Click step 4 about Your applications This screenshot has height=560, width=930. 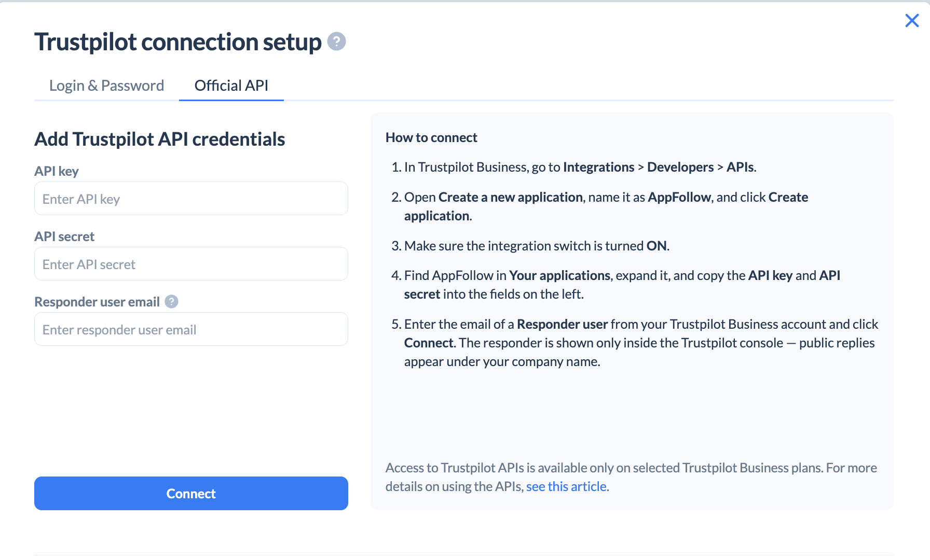616,285
